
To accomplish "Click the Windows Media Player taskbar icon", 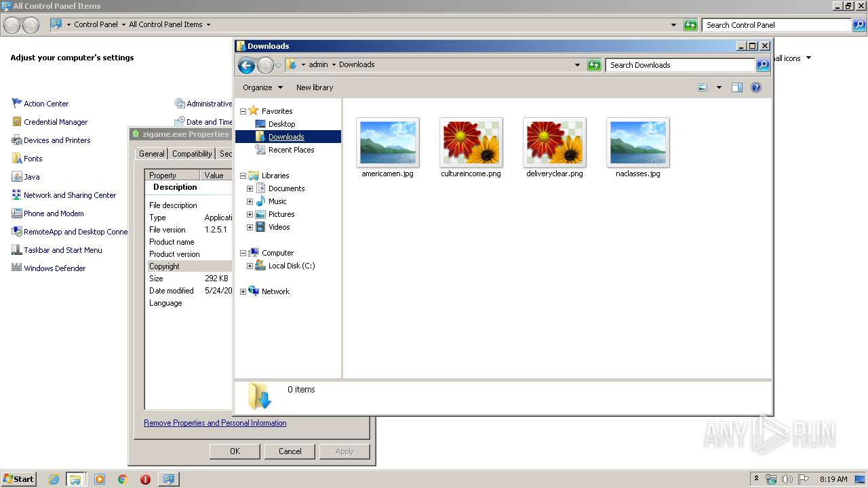I will (100, 479).
